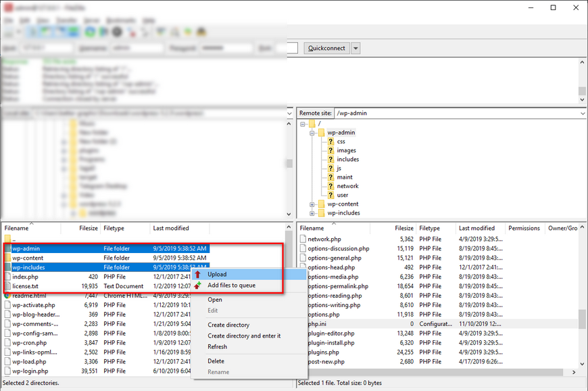Click the Quickconnect button
Viewport: 588px width, 391px height.
coord(326,48)
